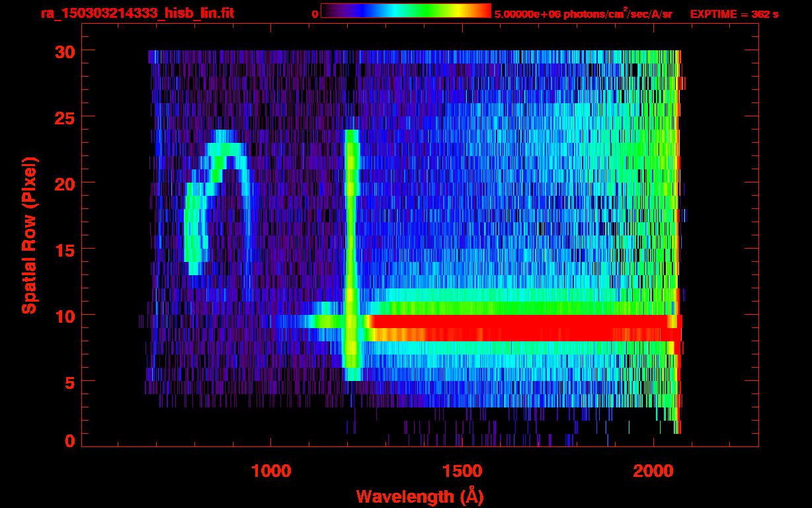Click the vertical emission line near 1216 Å
This screenshot has width=812, height=508.
click(352, 255)
